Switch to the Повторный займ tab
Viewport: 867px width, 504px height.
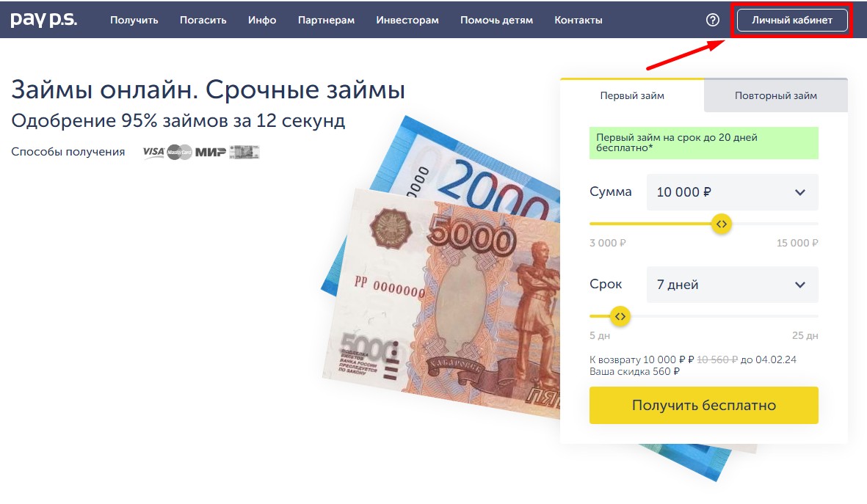[776, 95]
